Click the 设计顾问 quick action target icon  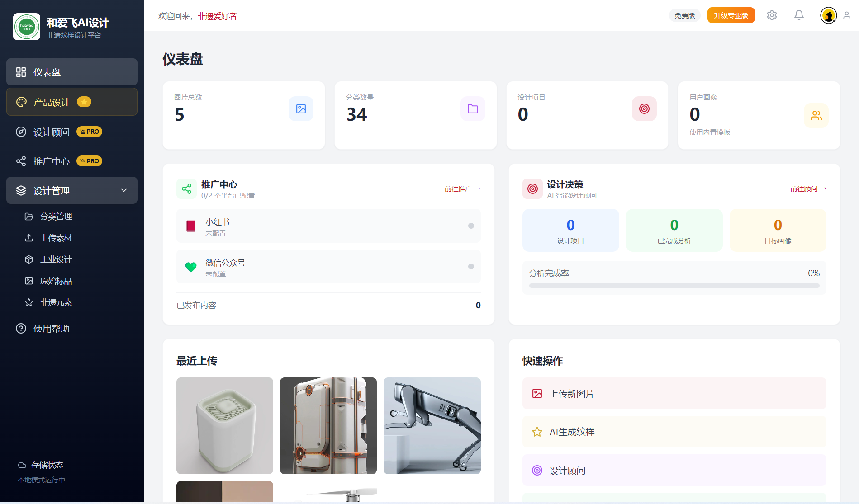click(537, 470)
